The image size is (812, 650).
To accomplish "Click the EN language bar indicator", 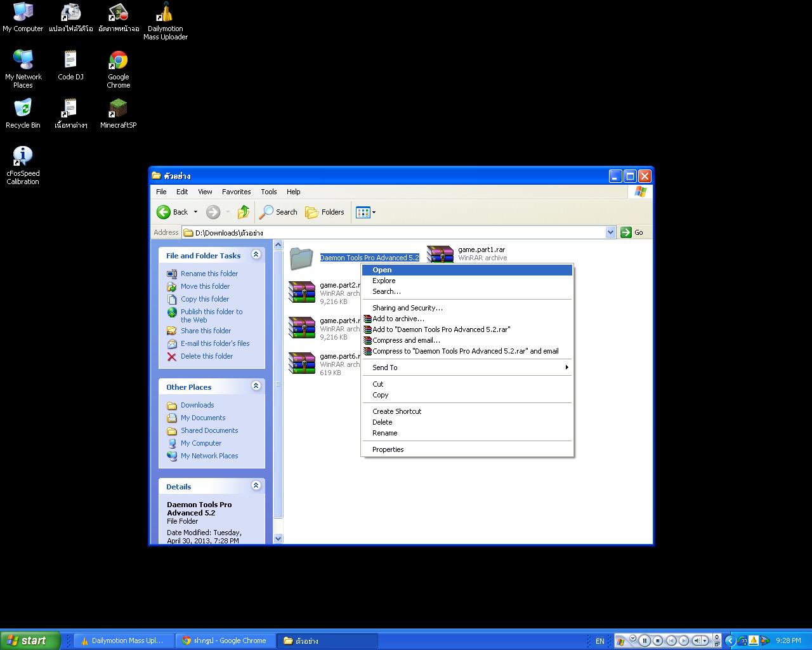I will (599, 641).
